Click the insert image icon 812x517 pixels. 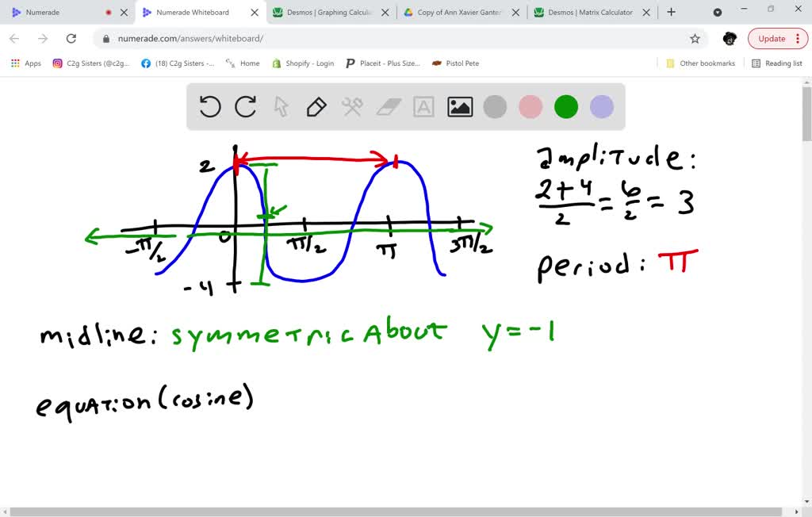459,105
